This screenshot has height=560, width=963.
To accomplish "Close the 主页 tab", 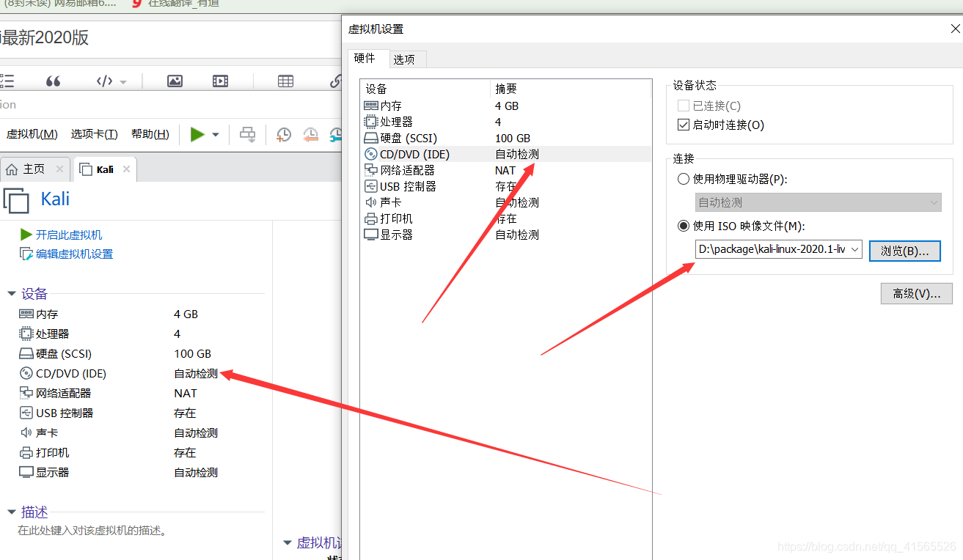I will coord(59,169).
